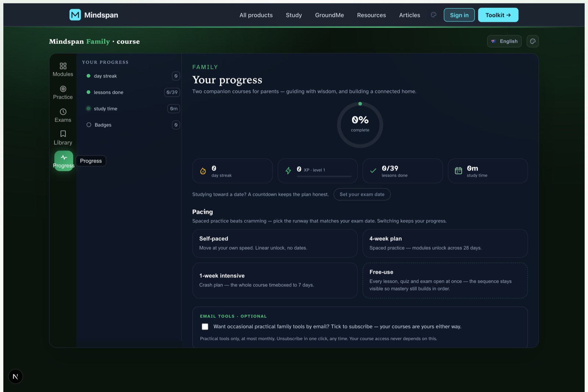Tick the email tools subscribe checkbox

205,327
